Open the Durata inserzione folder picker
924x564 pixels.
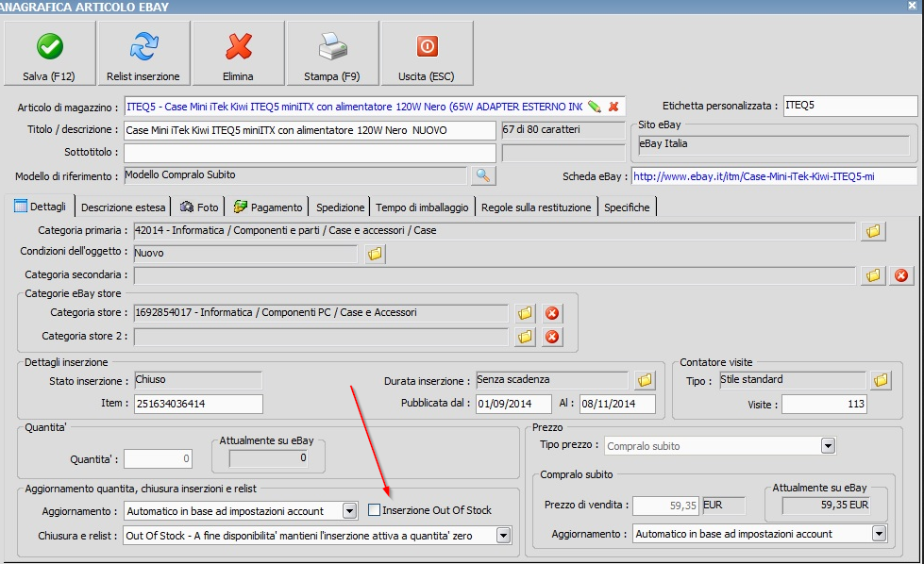pyautogui.click(x=645, y=380)
